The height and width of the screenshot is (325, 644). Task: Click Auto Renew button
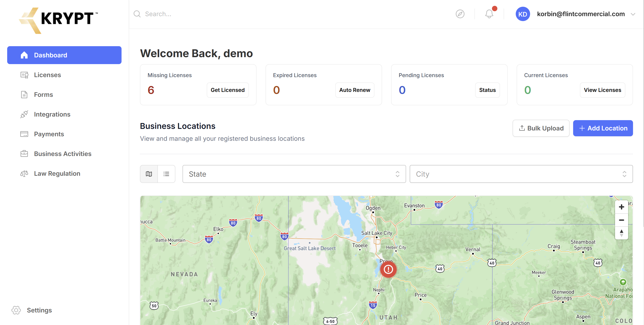[x=355, y=90]
